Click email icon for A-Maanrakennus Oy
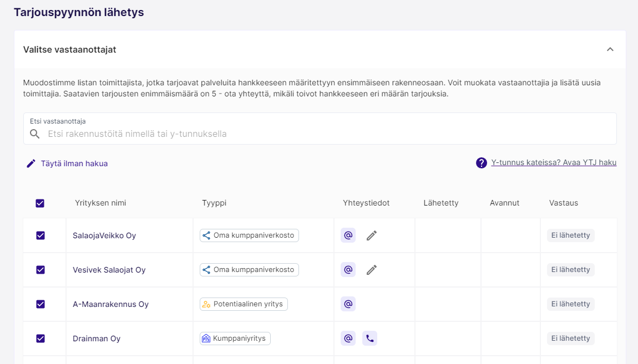638x364 pixels. [x=348, y=304]
